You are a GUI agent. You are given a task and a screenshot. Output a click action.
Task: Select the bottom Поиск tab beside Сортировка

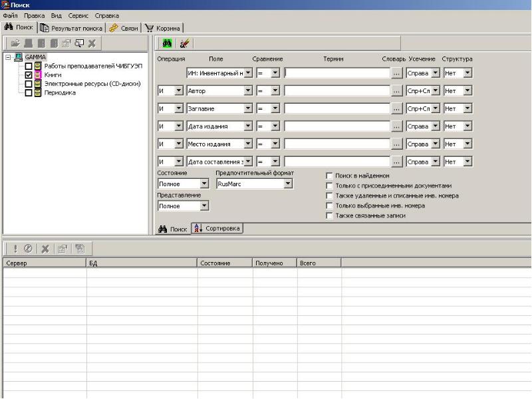coord(173,229)
